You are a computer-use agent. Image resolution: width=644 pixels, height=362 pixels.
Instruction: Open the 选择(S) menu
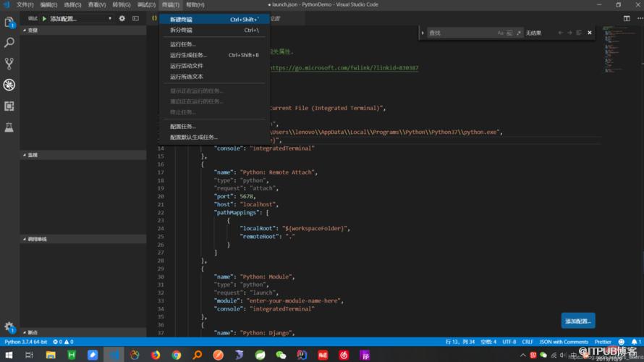click(72, 4)
